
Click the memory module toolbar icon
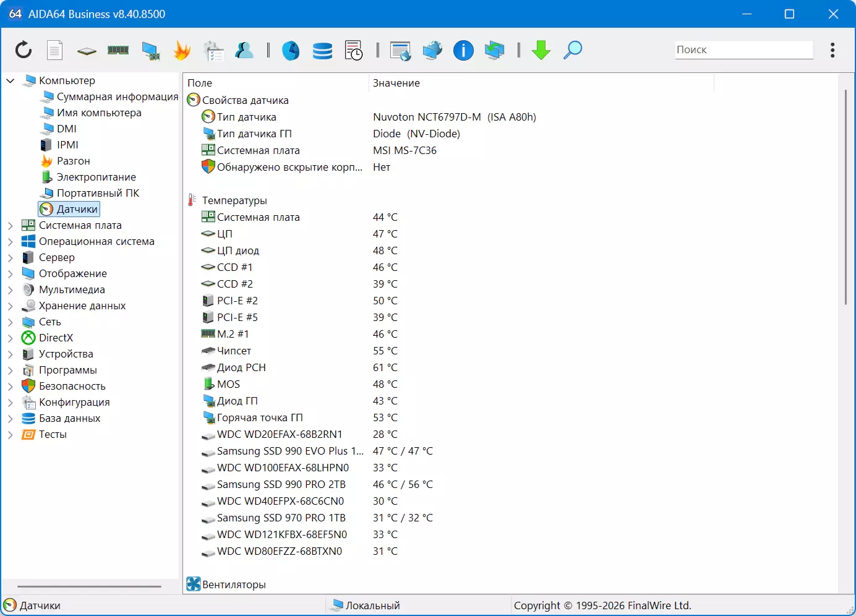118,50
